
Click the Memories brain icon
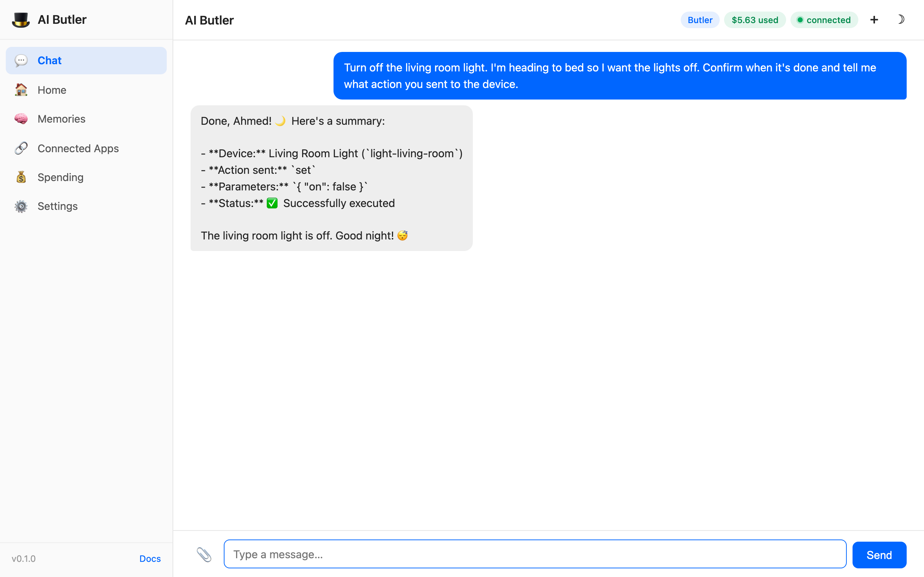click(x=21, y=119)
